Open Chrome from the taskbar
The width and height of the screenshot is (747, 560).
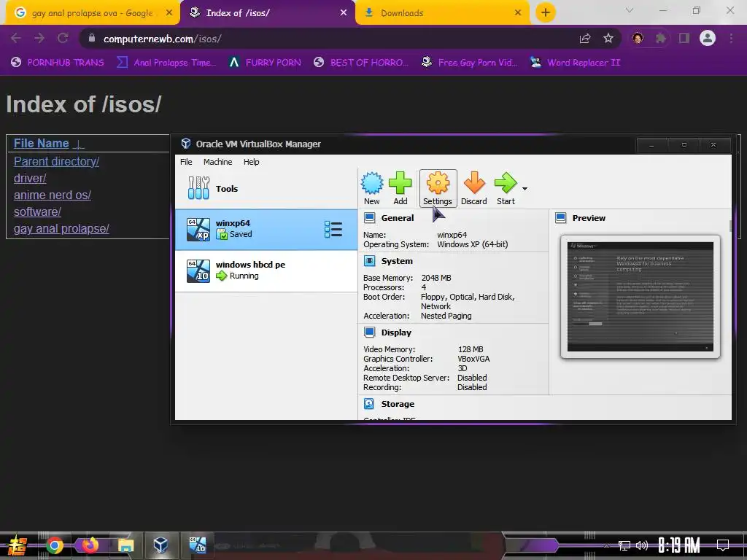click(x=54, y=545)
